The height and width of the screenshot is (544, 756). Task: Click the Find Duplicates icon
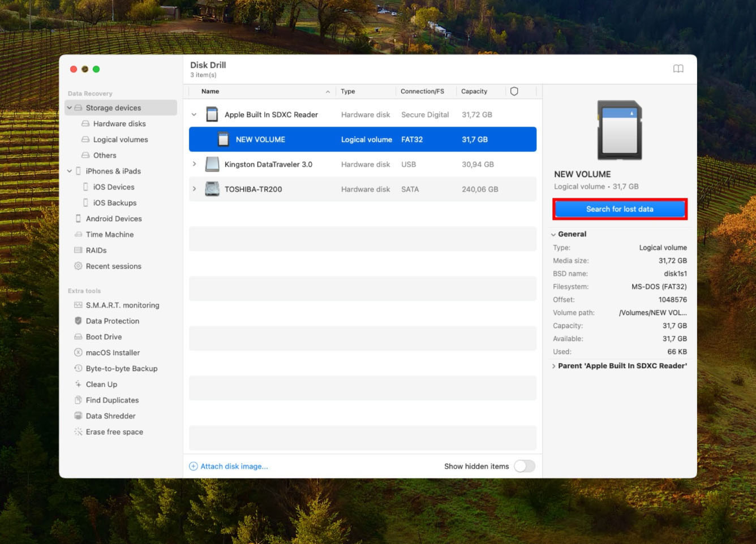pos(78,400)
